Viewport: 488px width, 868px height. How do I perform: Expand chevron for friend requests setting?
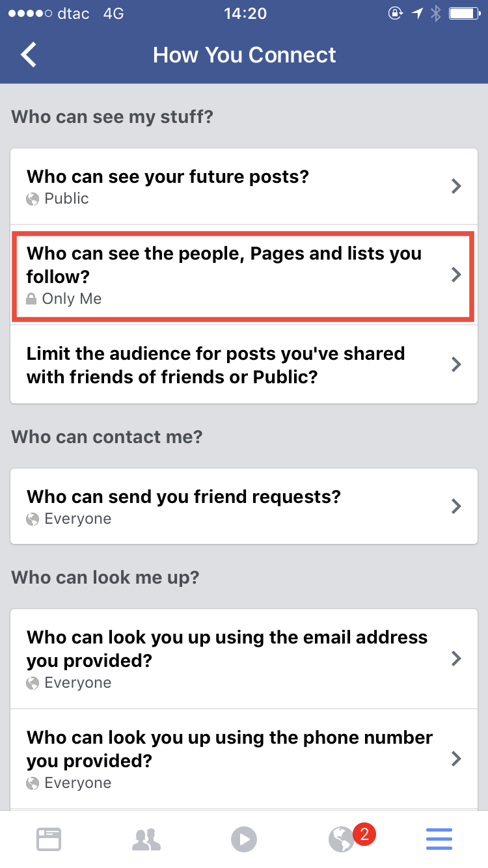457,506
